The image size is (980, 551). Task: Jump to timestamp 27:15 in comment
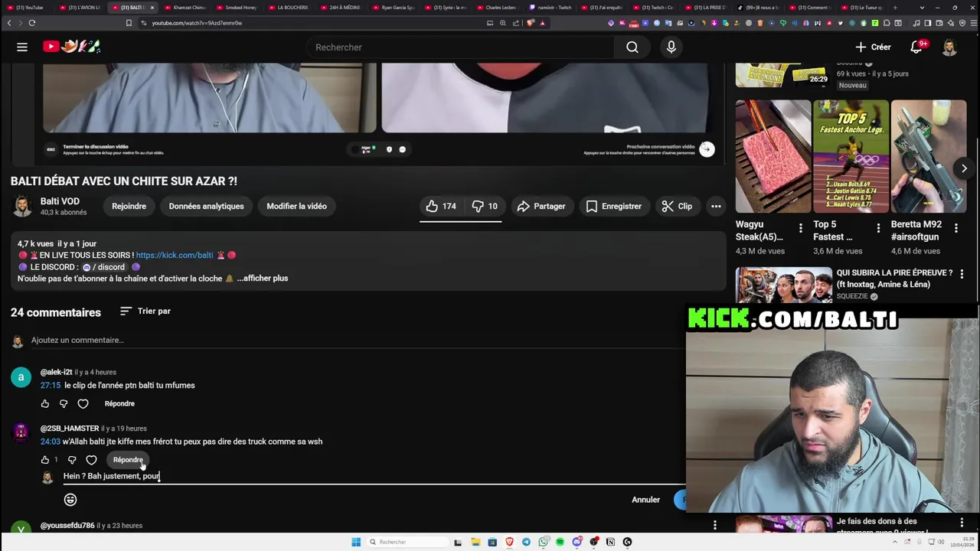pos(51,386)
